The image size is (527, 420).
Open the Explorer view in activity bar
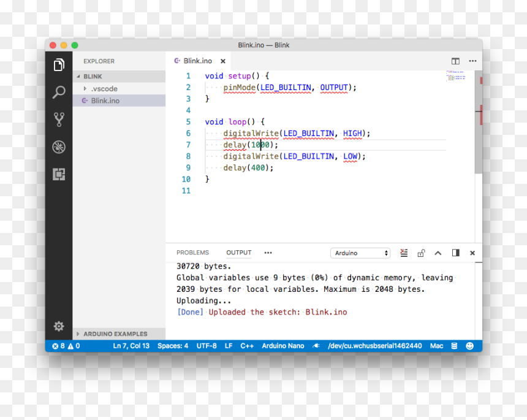tap(59, 64)
